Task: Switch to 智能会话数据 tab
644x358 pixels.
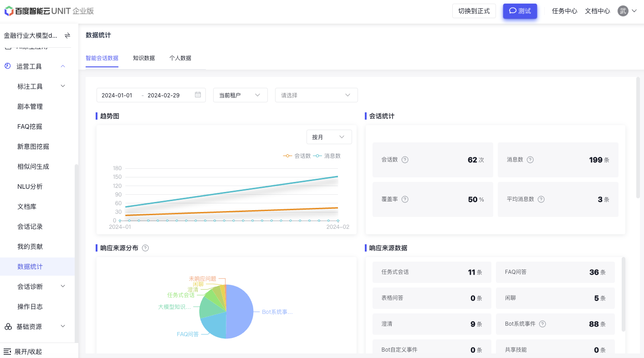Action: [x=102, y=58]
